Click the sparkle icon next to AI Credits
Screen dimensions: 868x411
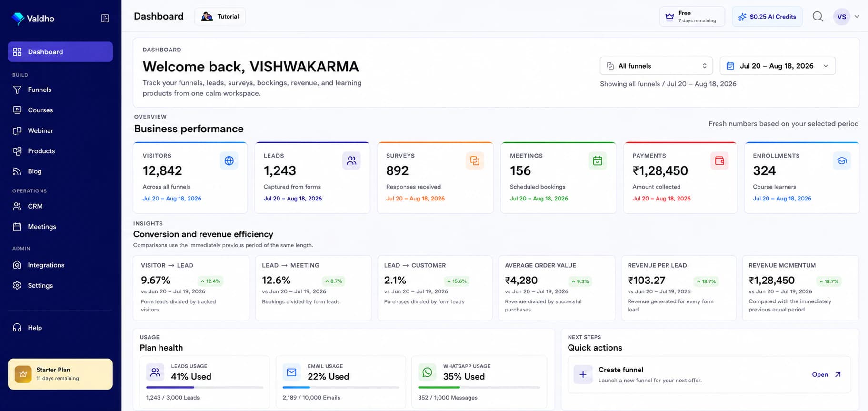point(742,17)
